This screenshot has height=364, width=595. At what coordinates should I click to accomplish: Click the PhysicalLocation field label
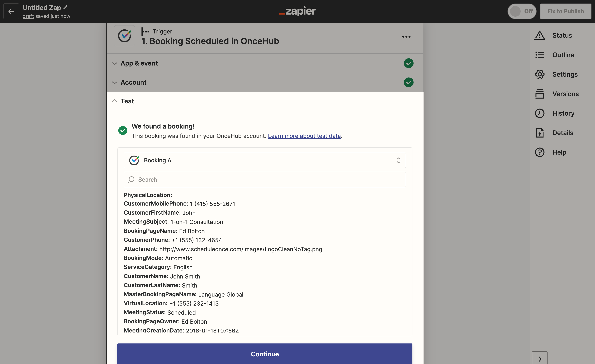[x=148, y=195]
